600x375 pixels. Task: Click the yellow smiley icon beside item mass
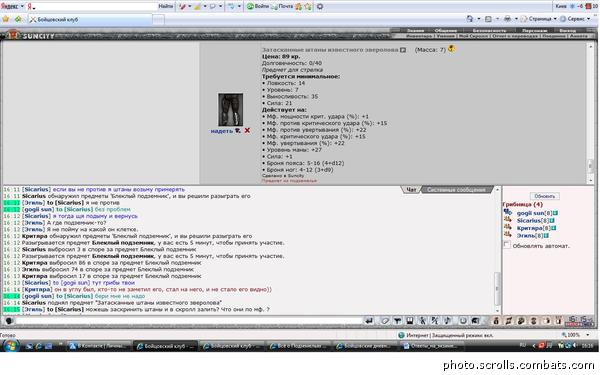tap(452, 49)
